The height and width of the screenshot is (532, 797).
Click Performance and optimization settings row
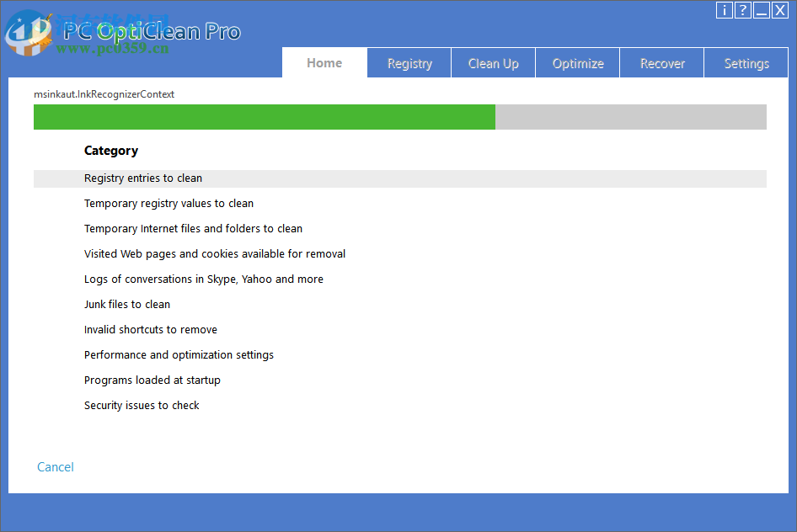coord(179,354)
